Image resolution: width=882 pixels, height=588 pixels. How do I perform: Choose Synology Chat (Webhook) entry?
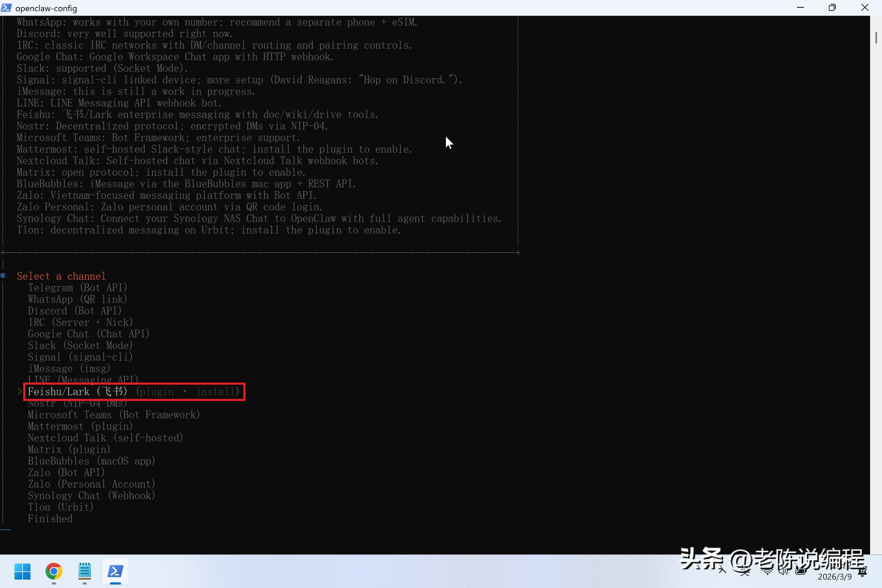pos(91,496)
